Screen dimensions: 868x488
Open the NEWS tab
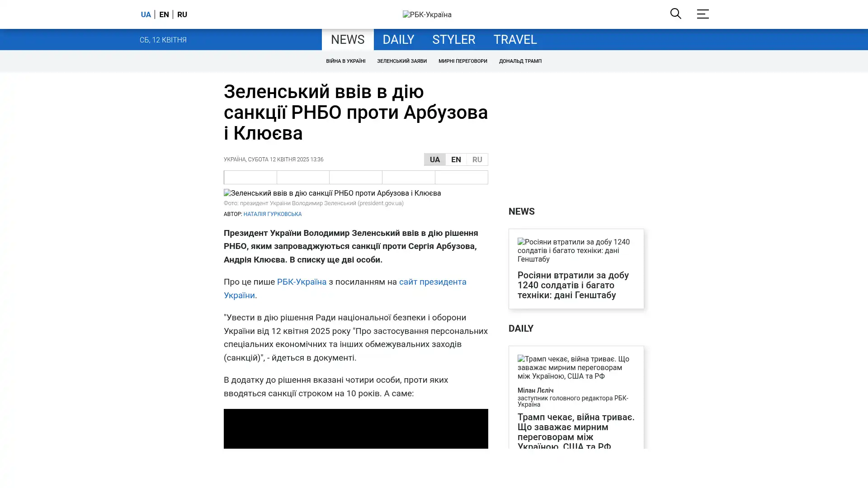coord(348,39)
